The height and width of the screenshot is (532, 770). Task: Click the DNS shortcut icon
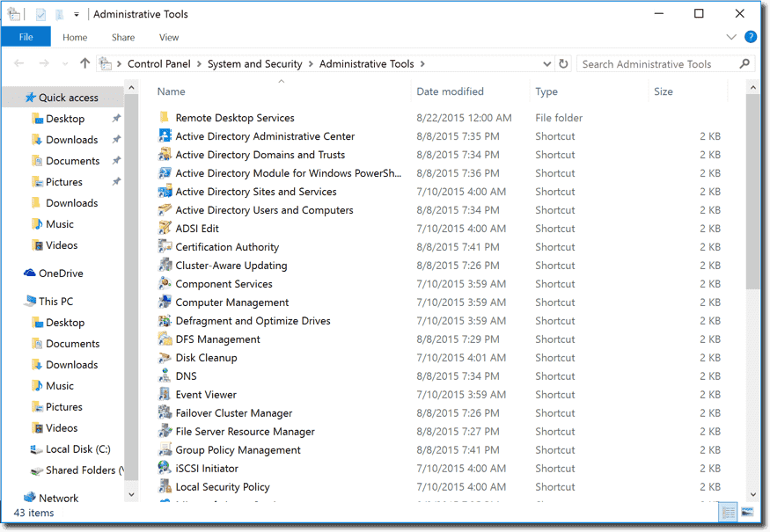click(x=165, y=376)
